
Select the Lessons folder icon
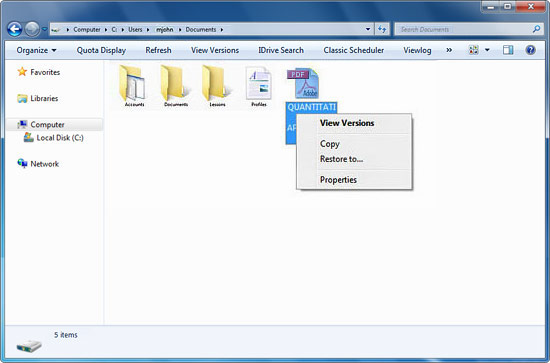coord(216,83)
